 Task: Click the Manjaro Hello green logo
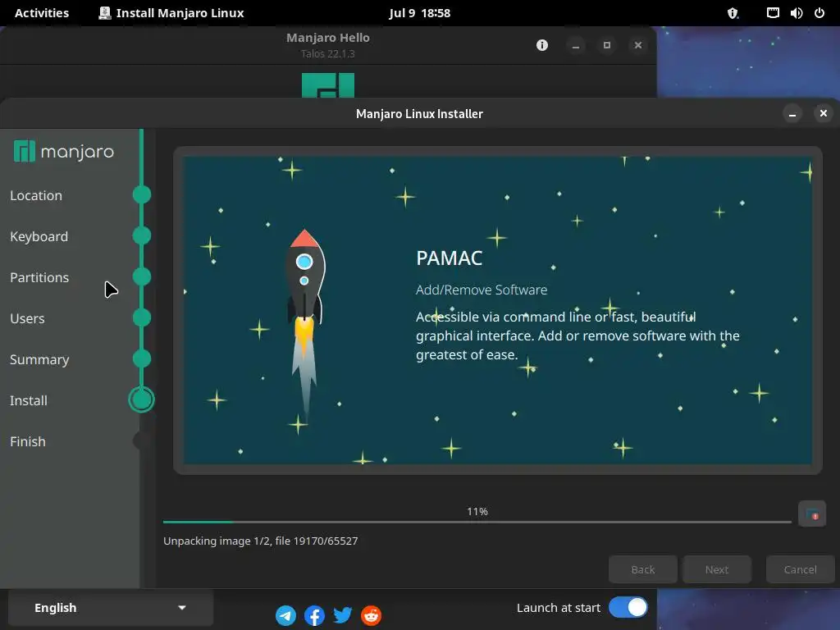click(x=328, y=85)
